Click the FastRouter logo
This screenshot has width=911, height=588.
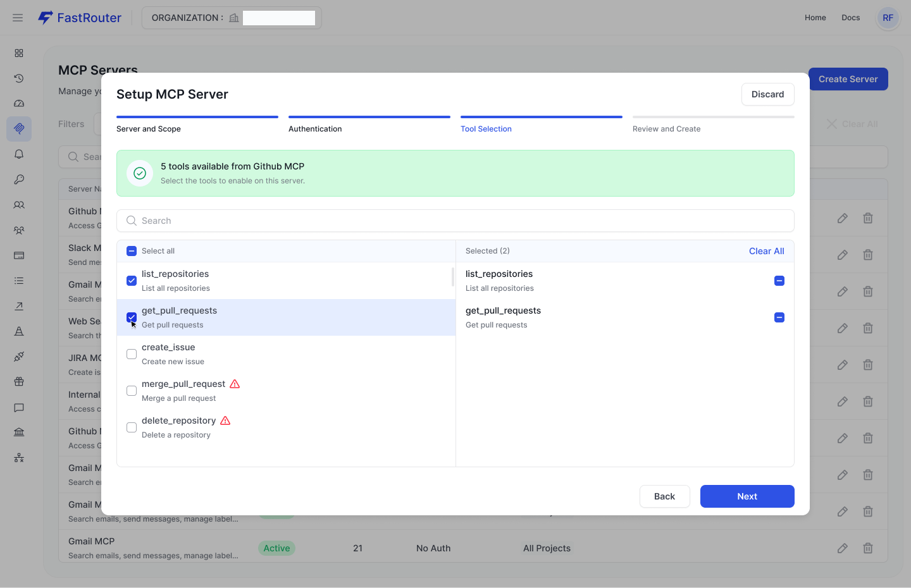coord(80,18)
